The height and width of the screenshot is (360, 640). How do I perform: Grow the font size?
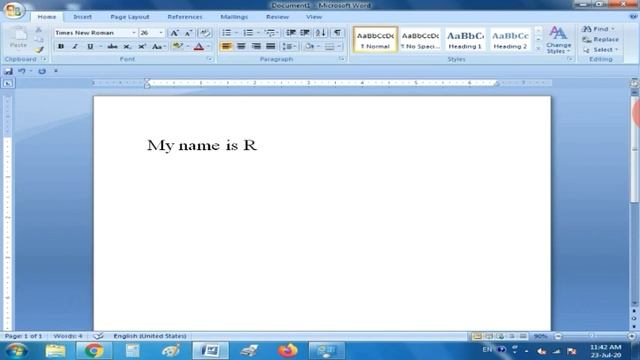(174, 33)
